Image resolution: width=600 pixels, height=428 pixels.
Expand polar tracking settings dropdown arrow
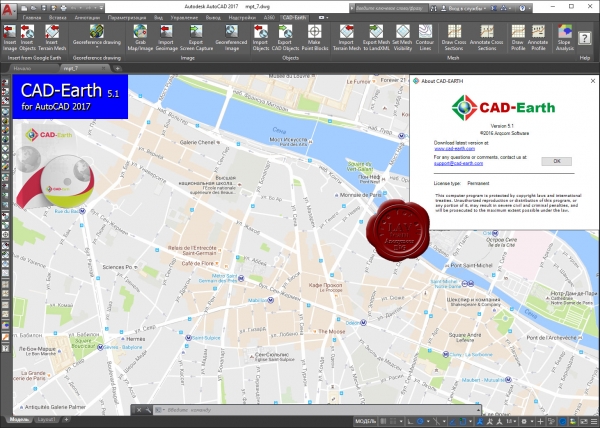428,421
